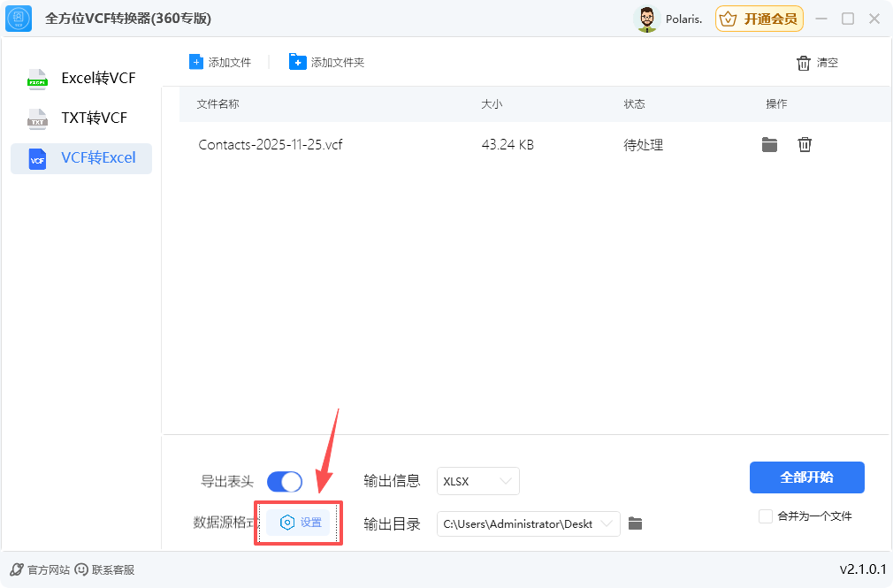Select the Excel转VCF conversion mode icon

pos(37,79)
